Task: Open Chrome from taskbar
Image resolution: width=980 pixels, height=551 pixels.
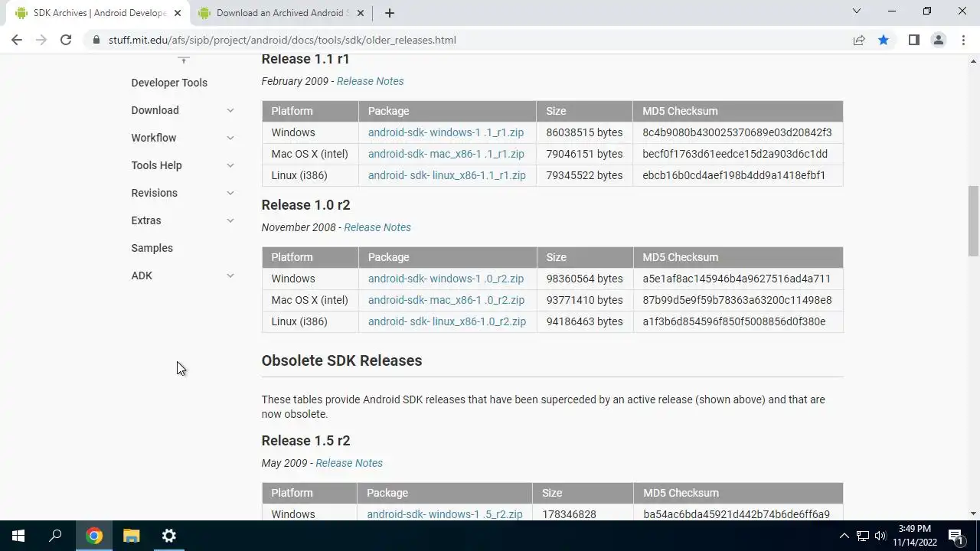Action: coord(94,536)
